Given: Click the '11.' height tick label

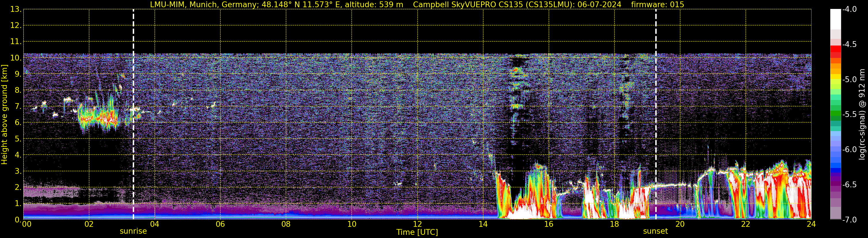Looking at the screenshot, I should [x=16, y=42].
